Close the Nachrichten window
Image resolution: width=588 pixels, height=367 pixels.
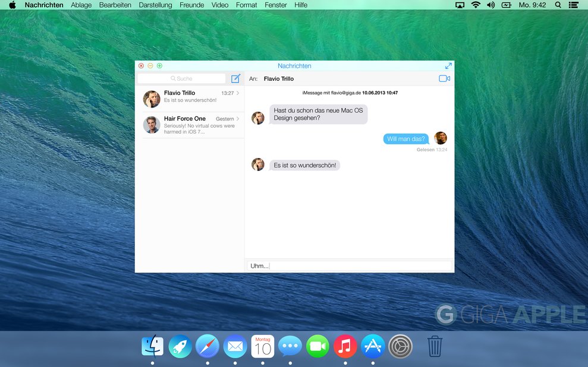coord(142,66)
